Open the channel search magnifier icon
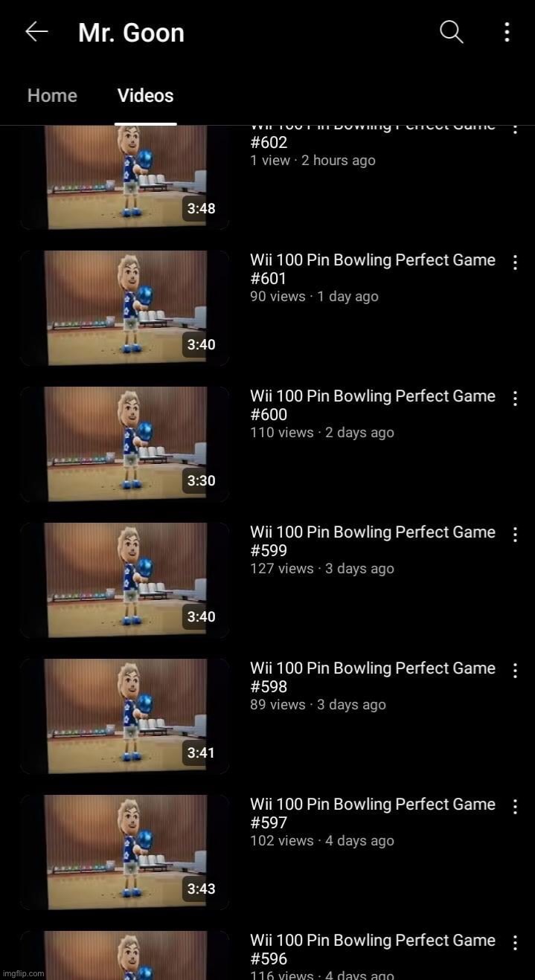 click(x=452, y=32)
